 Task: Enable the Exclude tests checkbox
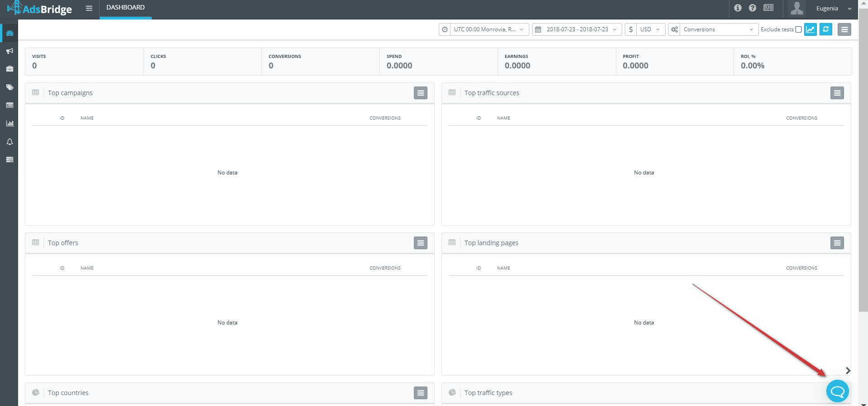[798, 29]
